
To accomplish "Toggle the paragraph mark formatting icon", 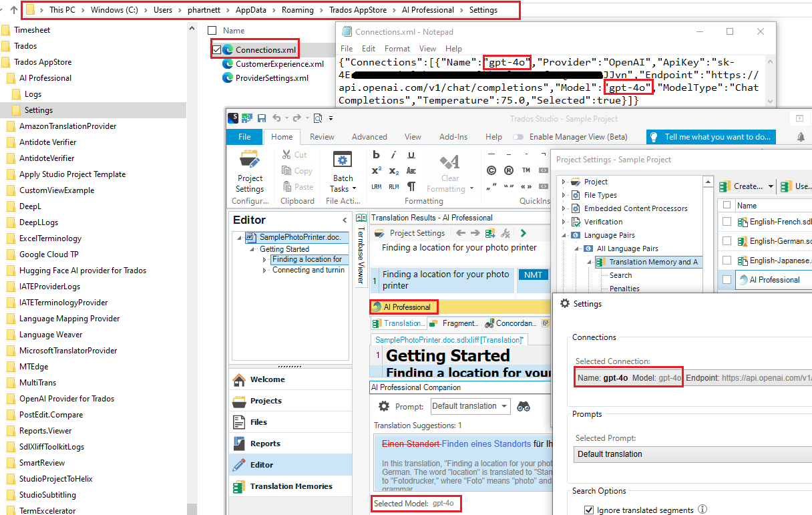I will click(x=412, y=187).
